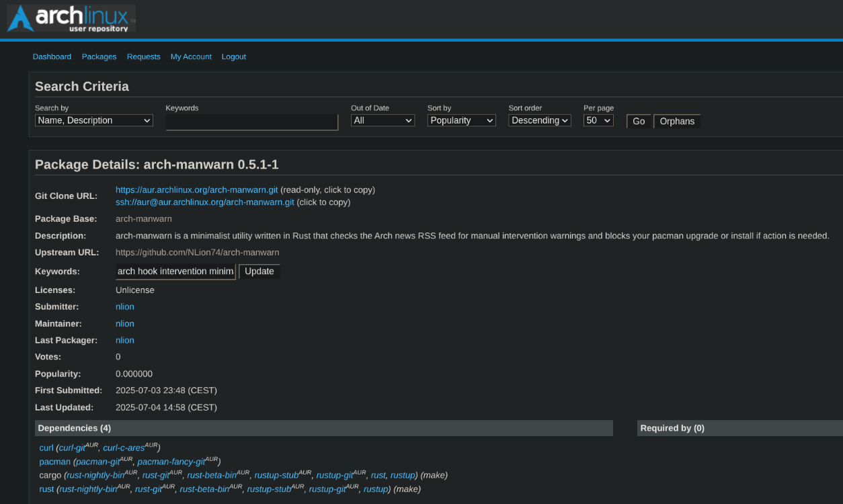This screenshot has height=504, width=843.
Task: Click the Orphans button
Action: point(677,121)
